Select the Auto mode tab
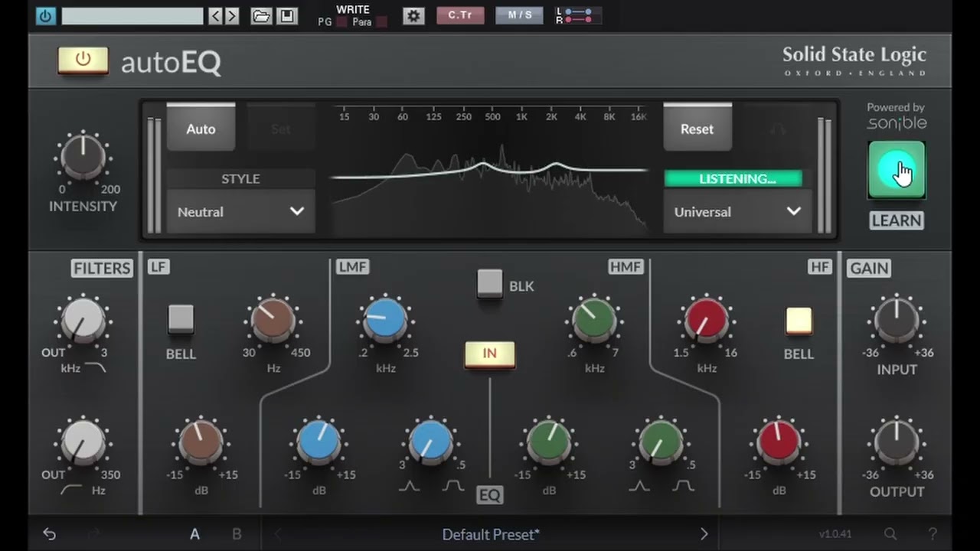This screenshot has width=980, height=551. (201, 129)
